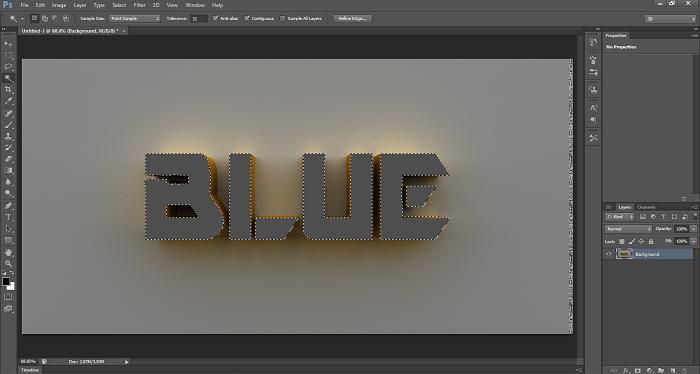Switch to the Channels tab
The image size is (700, 374).
(646, 207)
